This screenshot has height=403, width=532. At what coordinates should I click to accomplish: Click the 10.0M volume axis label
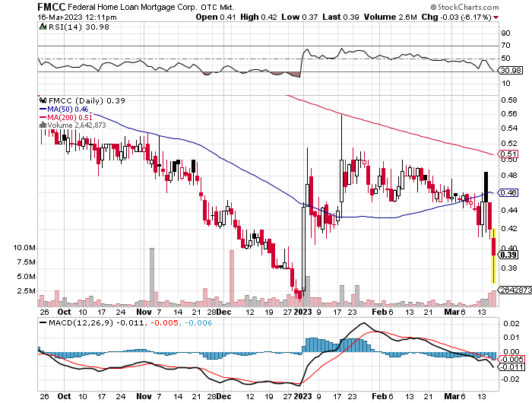[x=24, y=248]
